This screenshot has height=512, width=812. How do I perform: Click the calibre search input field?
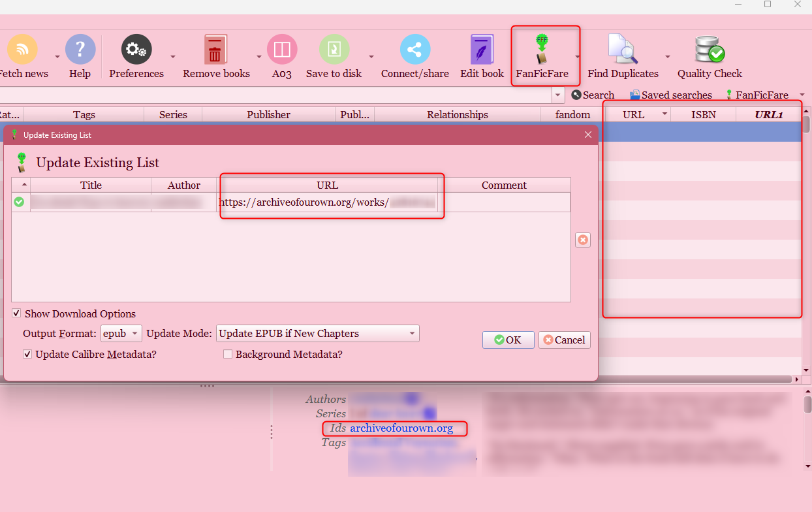275,95
